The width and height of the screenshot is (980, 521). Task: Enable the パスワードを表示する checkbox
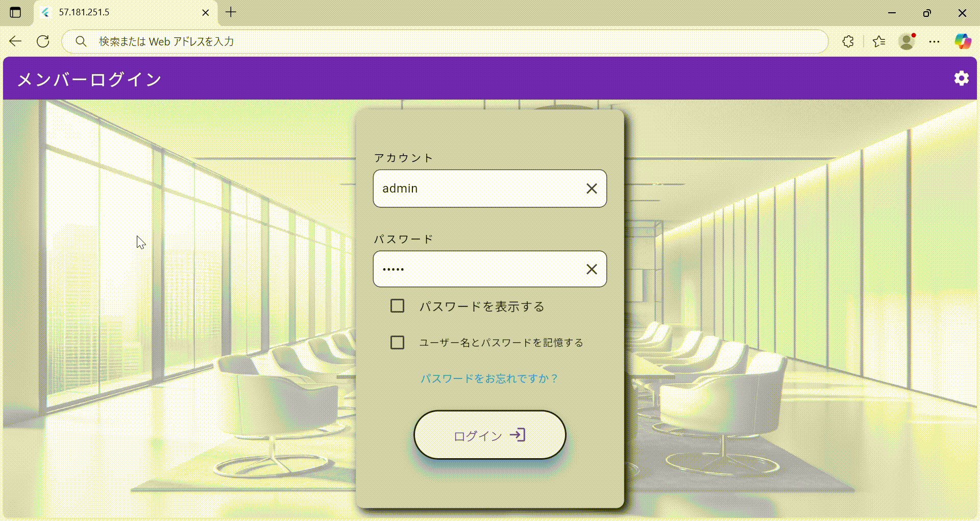397,306
